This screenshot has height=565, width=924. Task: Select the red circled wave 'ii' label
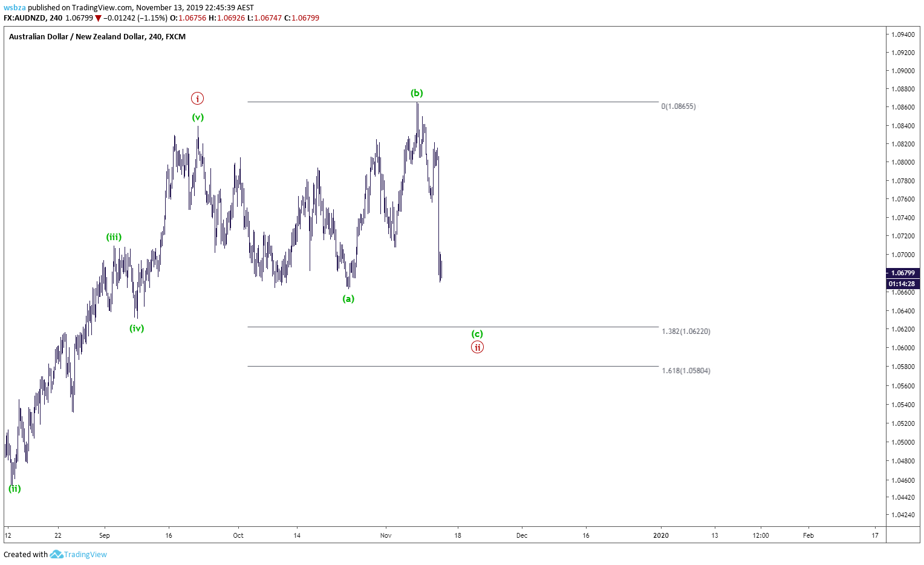coord(477,347)
